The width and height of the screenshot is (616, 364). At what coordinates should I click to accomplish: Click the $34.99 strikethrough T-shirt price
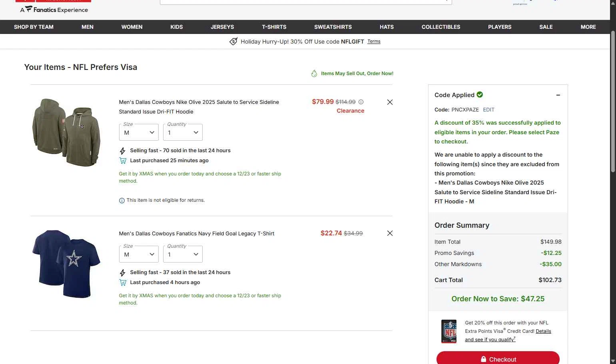point(353,233)
